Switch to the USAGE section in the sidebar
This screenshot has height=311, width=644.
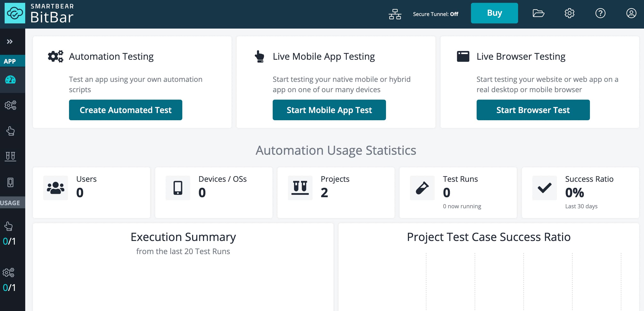pos(10,203)
